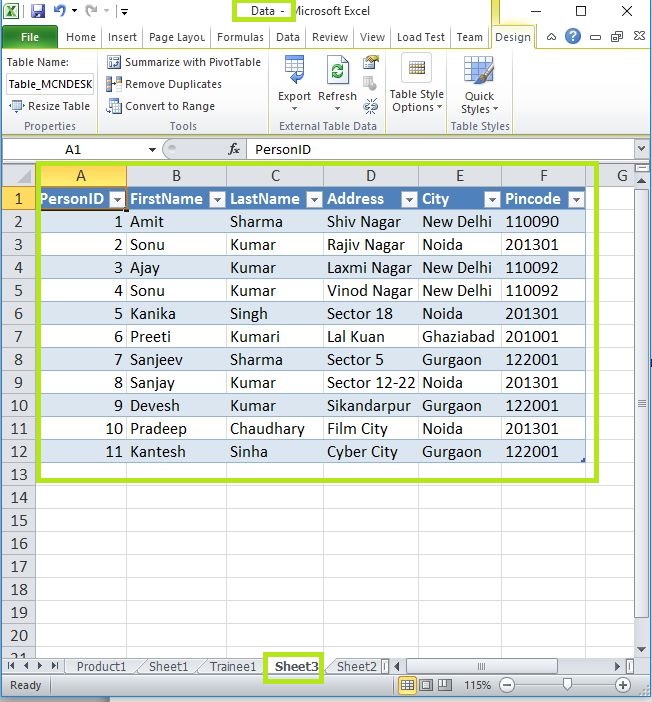Viewport: 652px width, 702px height.
Task: Click vertical scrollbar down arrow
Action: click(x=641, y=650)
